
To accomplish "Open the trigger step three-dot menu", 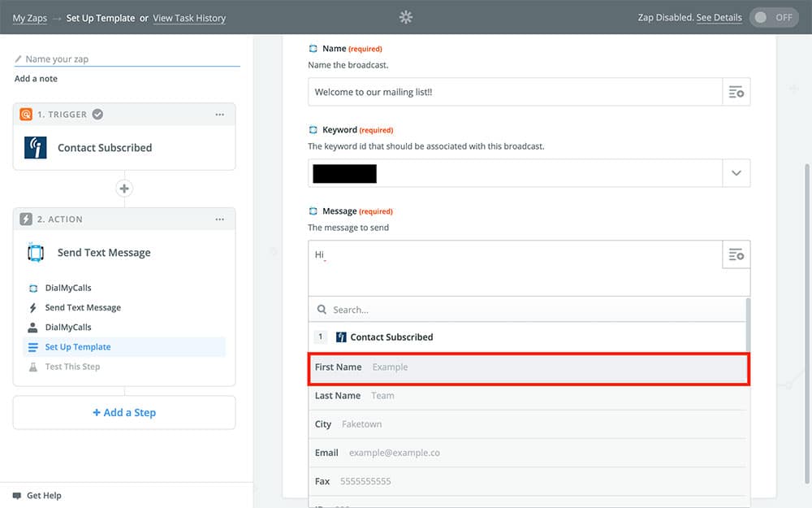I will pyautogui.click(x=219, y=115).
